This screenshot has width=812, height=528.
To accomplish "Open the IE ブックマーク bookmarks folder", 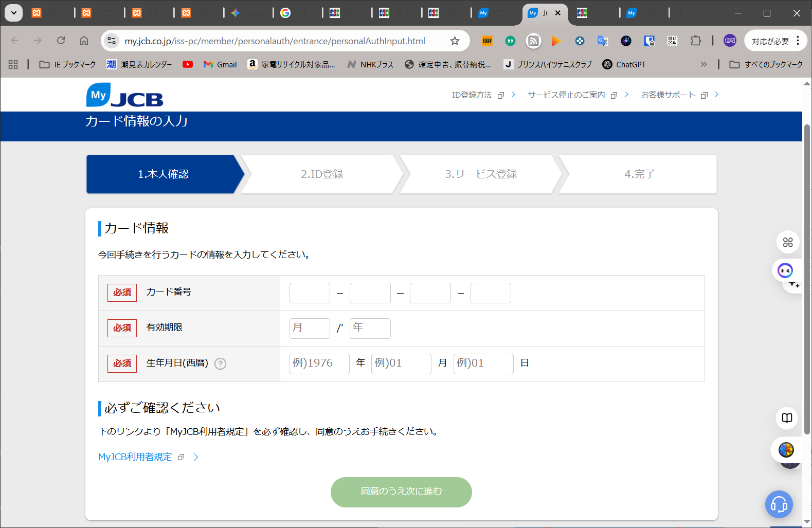I will [x=68, y=64].
